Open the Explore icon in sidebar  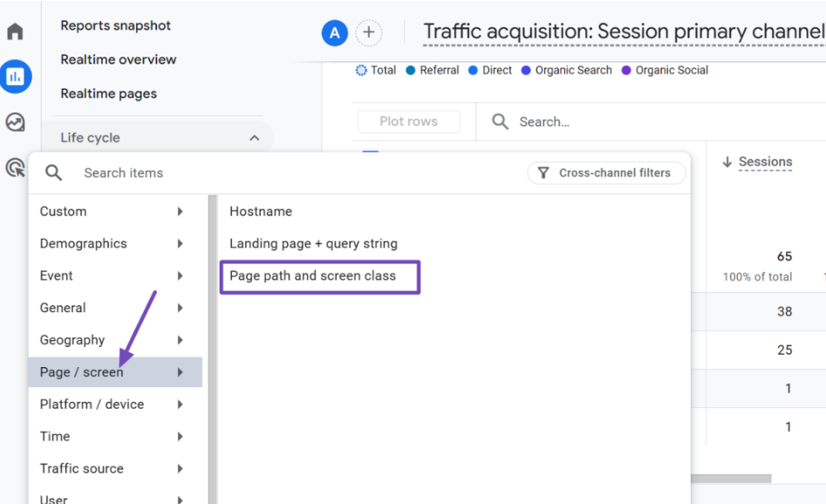click(15, 122)
